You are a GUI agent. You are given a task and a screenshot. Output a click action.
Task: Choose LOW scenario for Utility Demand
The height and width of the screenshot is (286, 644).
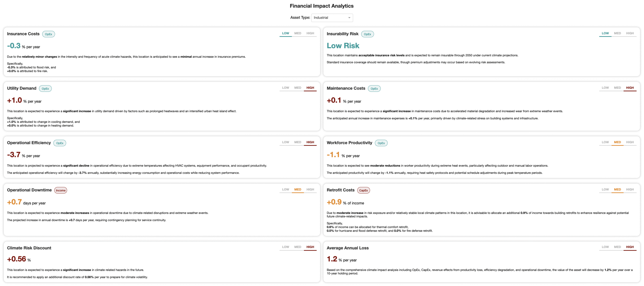285,88
